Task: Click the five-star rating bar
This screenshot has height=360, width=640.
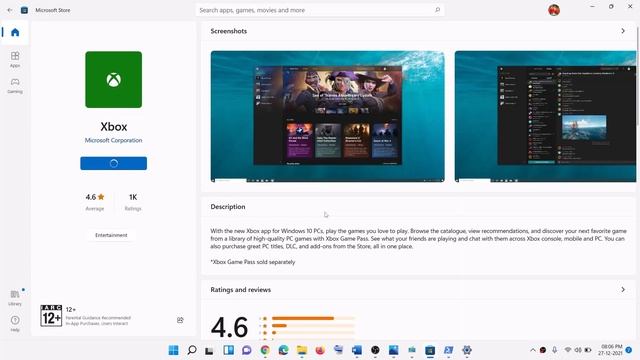Action: pos(313,318)
